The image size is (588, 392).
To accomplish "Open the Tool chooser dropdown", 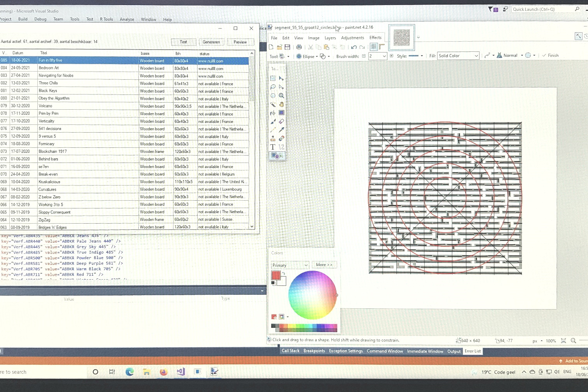I will coord(285,56).
